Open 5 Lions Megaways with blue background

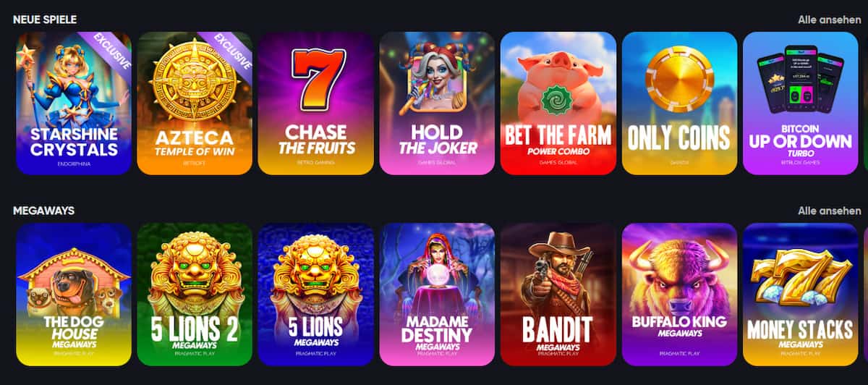click(x=316, y=295)
